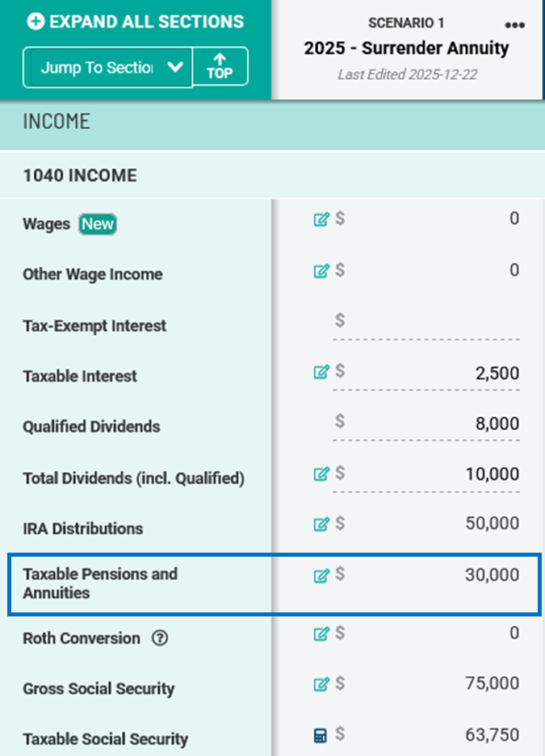
Task: Edit Total Dividends using its pencil icon
Action: 321,474
